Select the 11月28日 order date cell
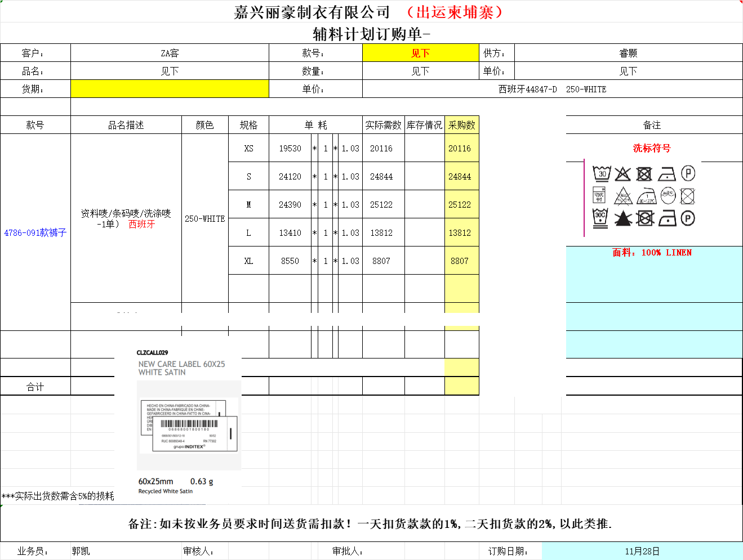Viewport: 743px width, 560px height. [642, 551]
